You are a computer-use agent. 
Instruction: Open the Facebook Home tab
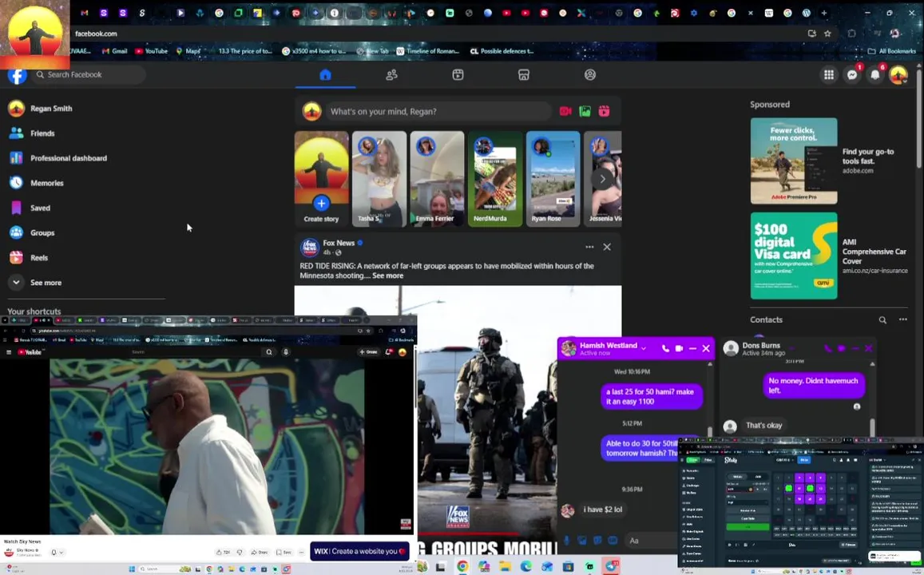click(x=325, y=75)
